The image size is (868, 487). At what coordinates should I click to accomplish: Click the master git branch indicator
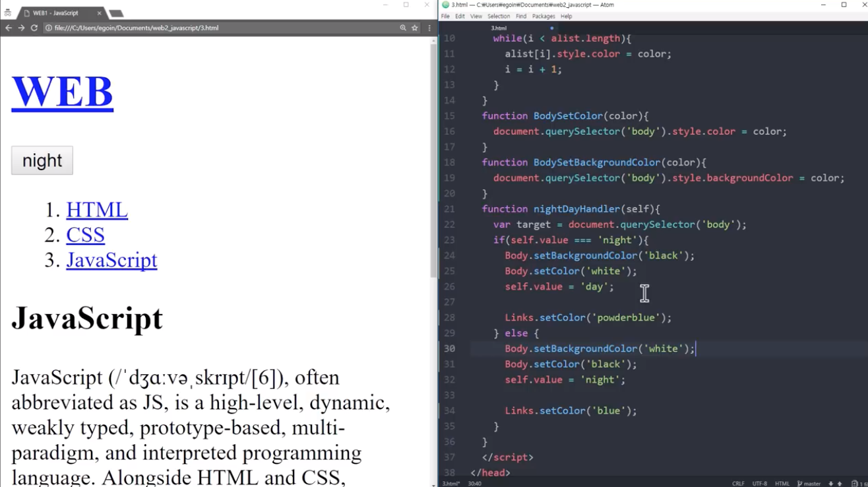tap(809, 484)
